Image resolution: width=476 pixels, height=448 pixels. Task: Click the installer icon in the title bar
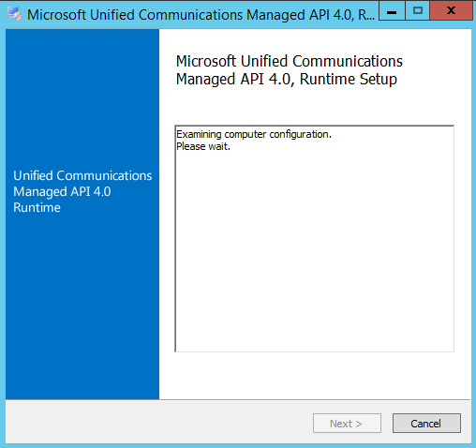tap(15, 14)
